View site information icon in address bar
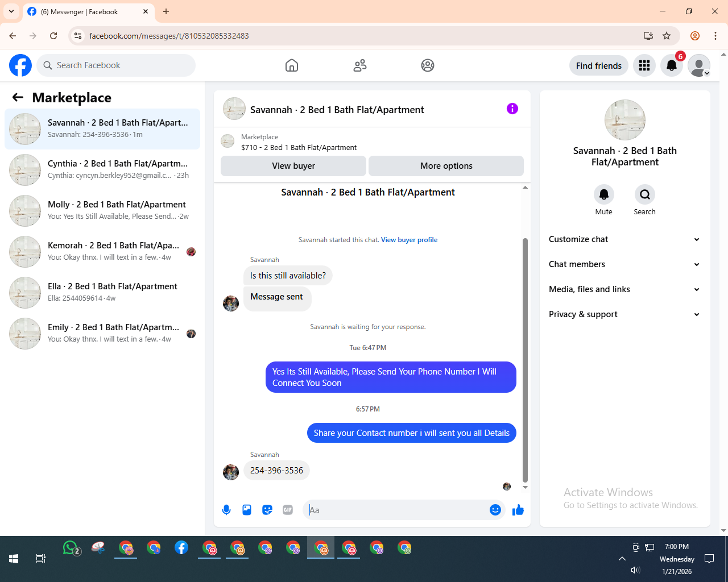The image size is (728, 582). coord(78,36)
